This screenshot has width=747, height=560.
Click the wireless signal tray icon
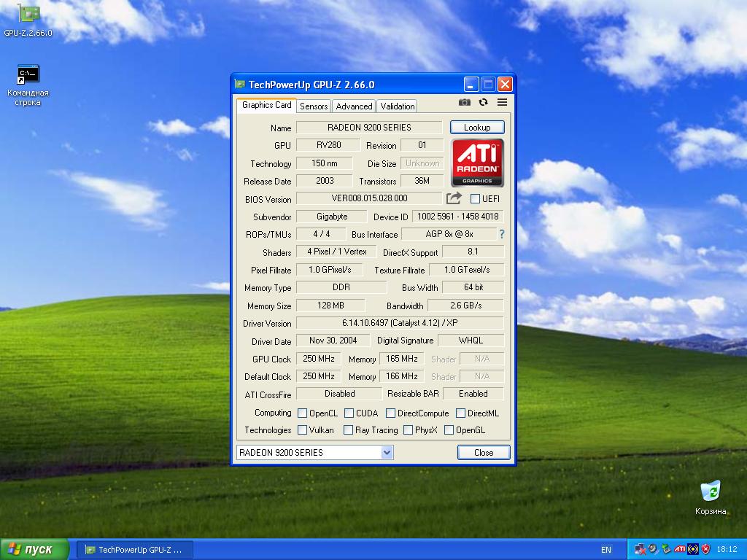click(x=693, y=550)
